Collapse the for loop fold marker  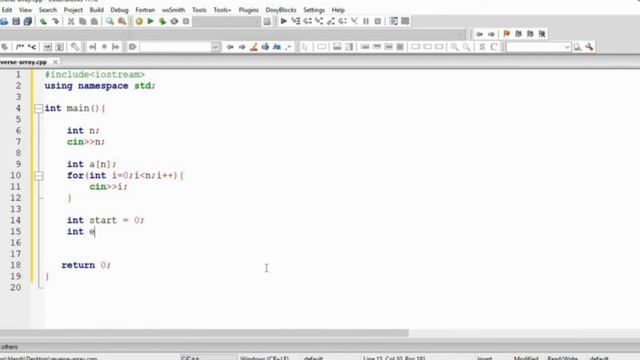(x=38, y=176)
